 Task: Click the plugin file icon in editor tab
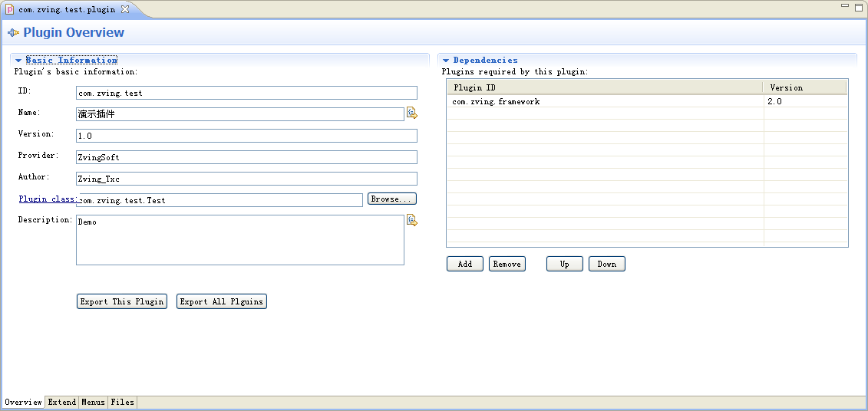10,9
